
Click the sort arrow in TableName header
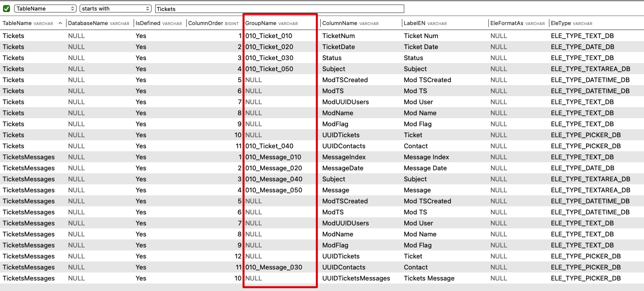[61, 23]
